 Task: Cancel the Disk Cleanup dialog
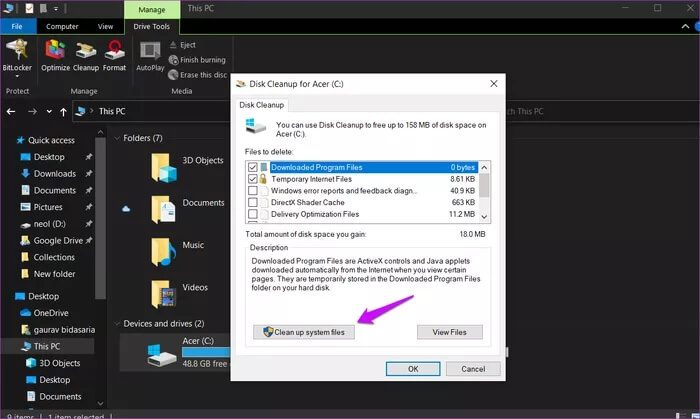473,369
